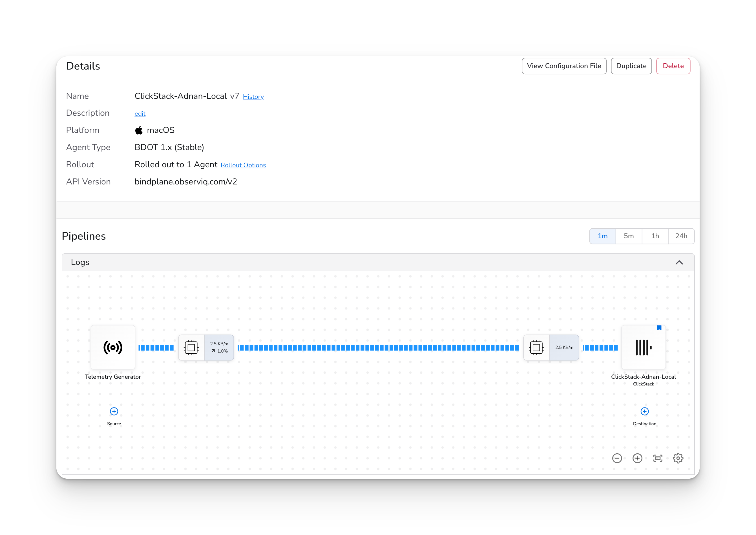Open the processor chip icon before the destination
756x535 pixels.
[536, 347]
